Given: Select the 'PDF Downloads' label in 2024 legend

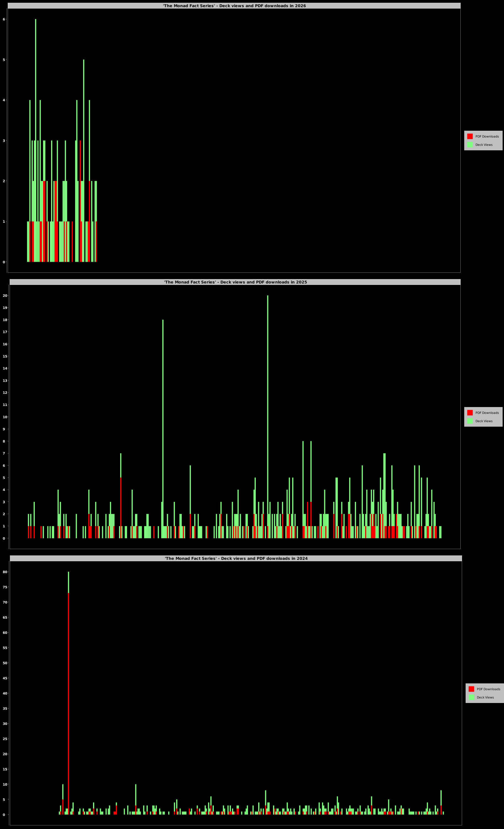Looking at the screenshot, I should [488, 689].
